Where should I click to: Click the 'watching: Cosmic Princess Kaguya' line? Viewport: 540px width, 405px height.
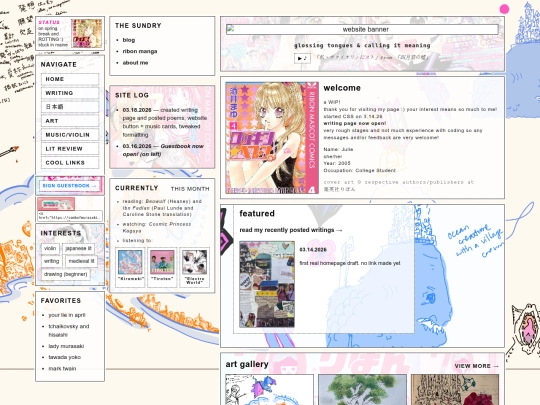pos(157,227)
